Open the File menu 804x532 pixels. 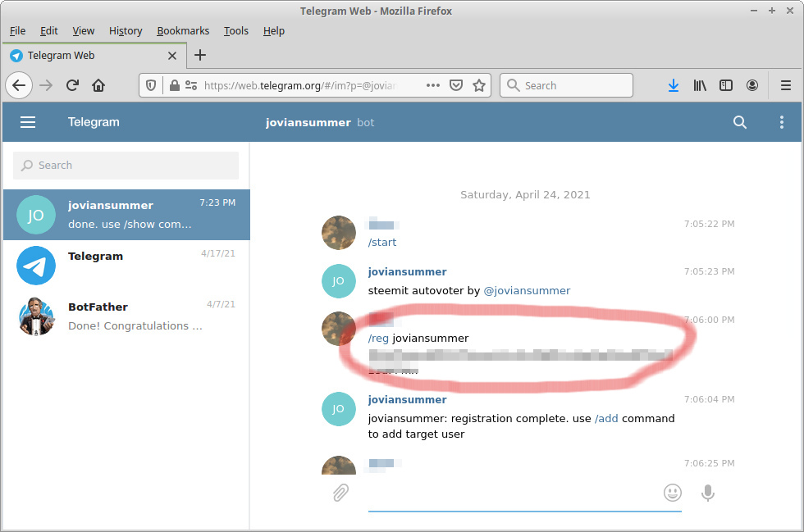[x=17, y=31]
